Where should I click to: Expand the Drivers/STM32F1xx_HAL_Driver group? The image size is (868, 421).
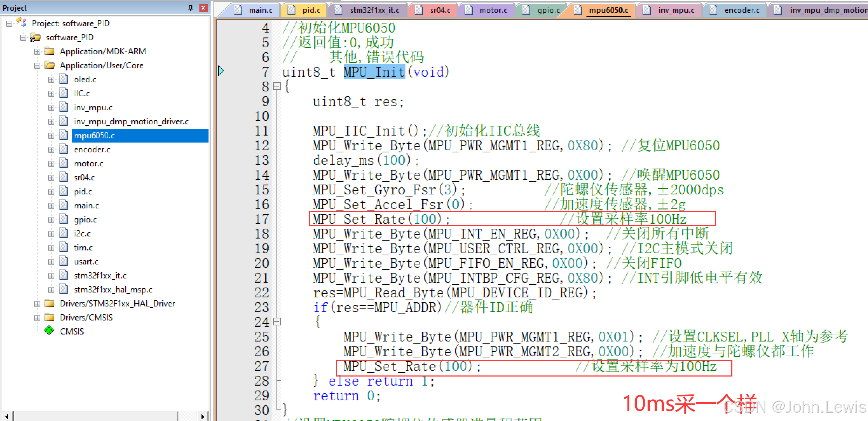coord(37,304)
